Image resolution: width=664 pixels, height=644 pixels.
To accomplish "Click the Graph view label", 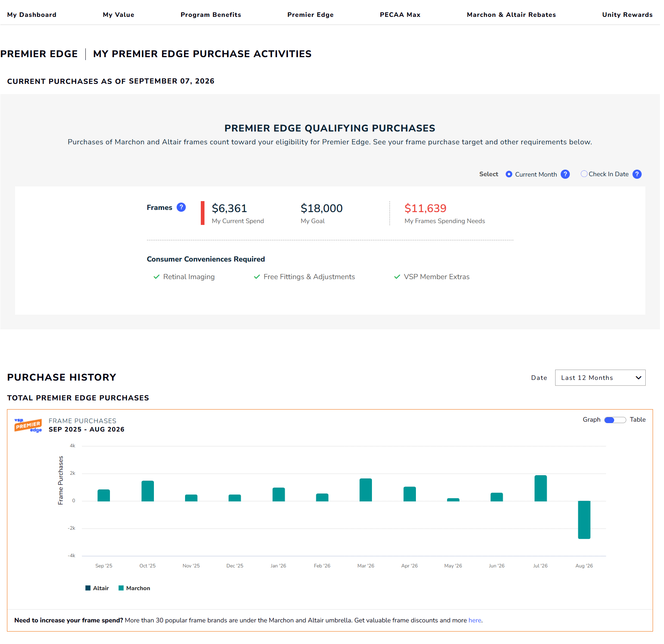I will click(591, 419).
